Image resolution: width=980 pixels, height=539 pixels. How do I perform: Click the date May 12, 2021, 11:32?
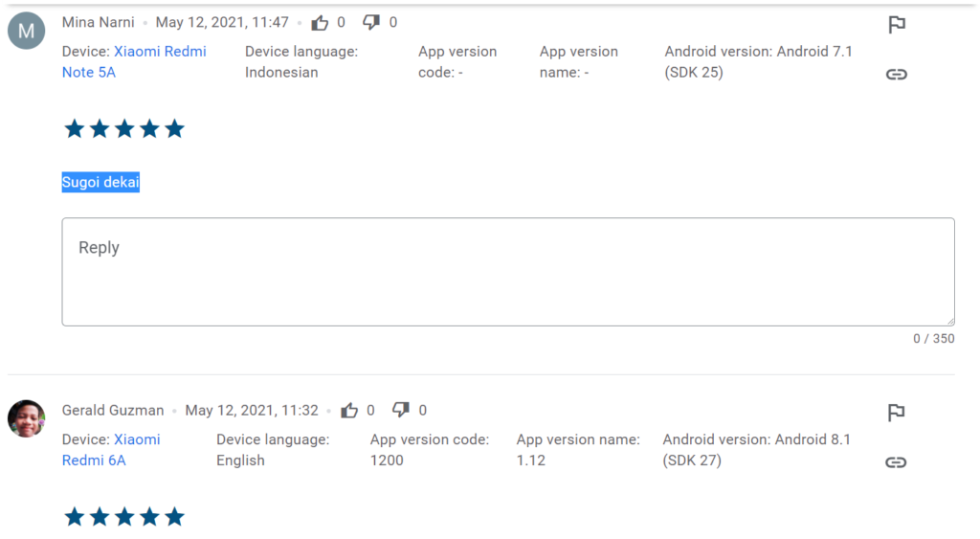(x=252, y=410)
